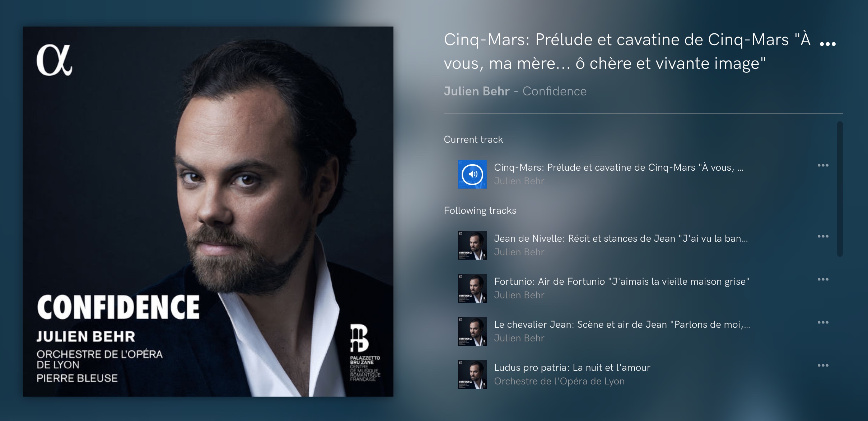Open more options for Fortunio track
The width and height of the screenshot is (868, 421).
coord(823,279)
